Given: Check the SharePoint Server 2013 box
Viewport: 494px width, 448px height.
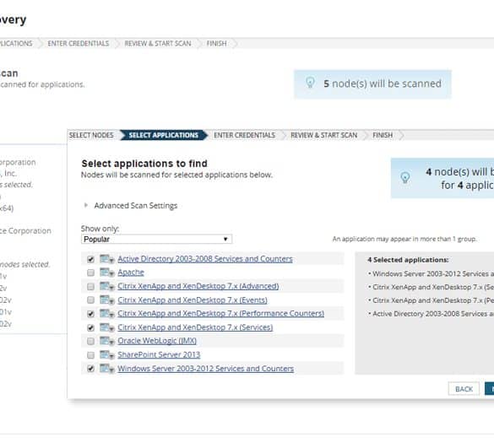Looking at the screenshot, I should point(90,355).
